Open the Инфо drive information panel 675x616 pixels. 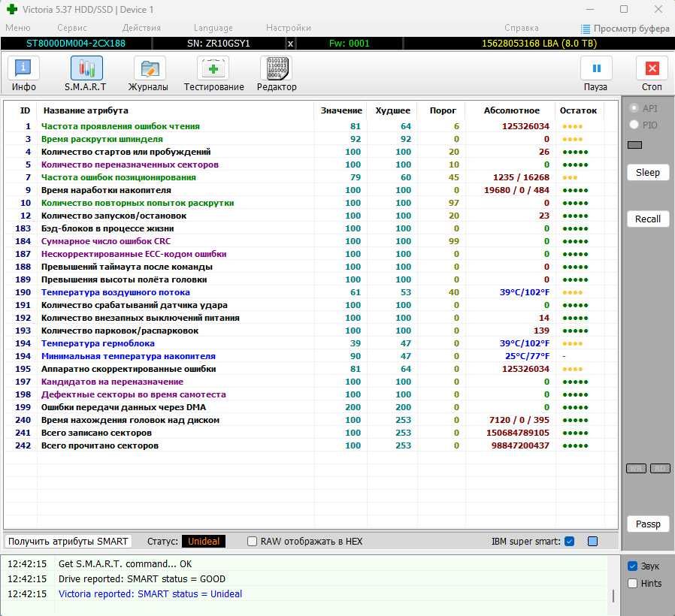(23, 68)
